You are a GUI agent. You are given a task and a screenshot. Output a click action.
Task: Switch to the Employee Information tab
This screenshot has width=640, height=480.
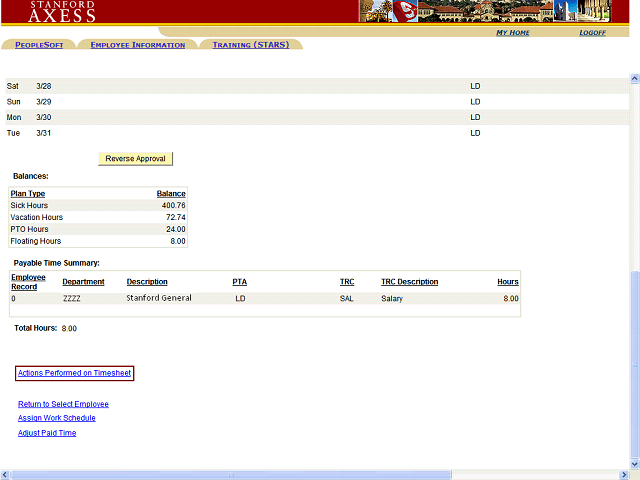click(137, 45)
